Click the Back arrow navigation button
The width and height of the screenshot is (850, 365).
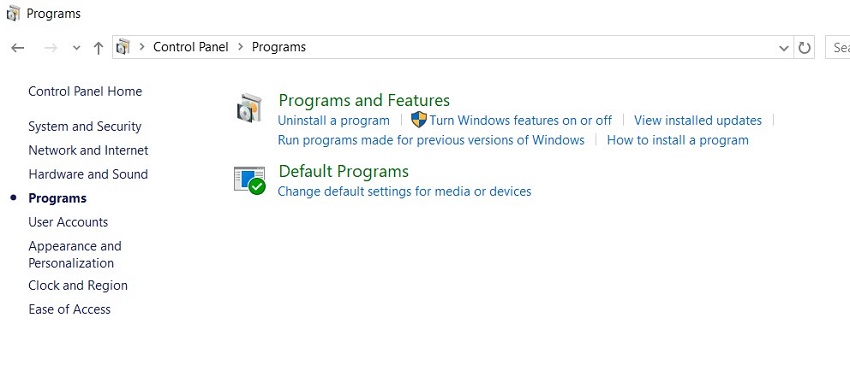[18, 48]
